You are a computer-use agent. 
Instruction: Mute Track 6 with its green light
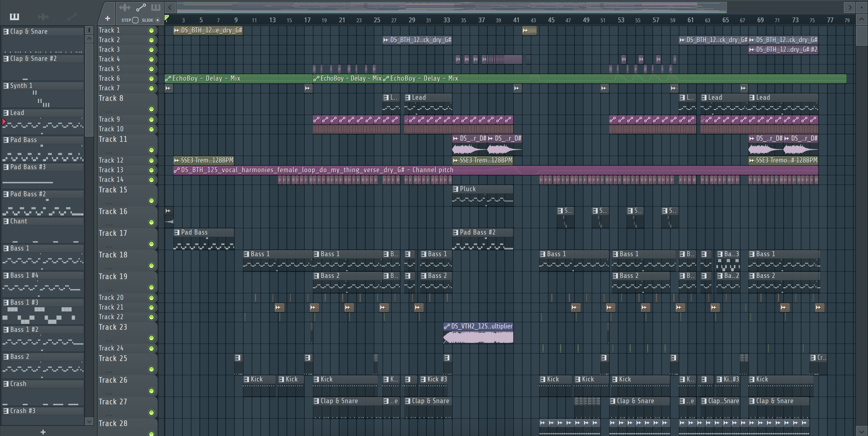coord(151,79)
